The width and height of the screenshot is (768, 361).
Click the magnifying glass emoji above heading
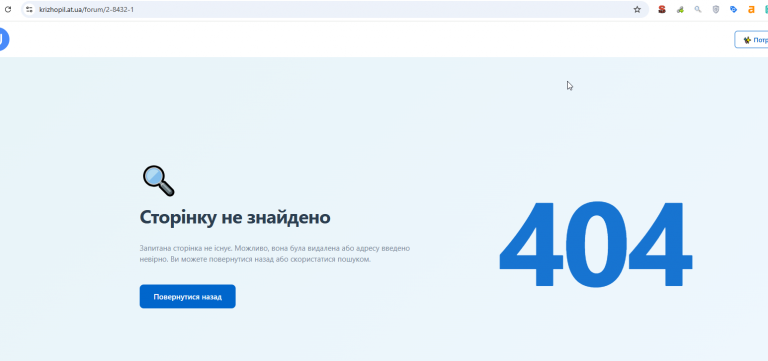tap(158, 181)
